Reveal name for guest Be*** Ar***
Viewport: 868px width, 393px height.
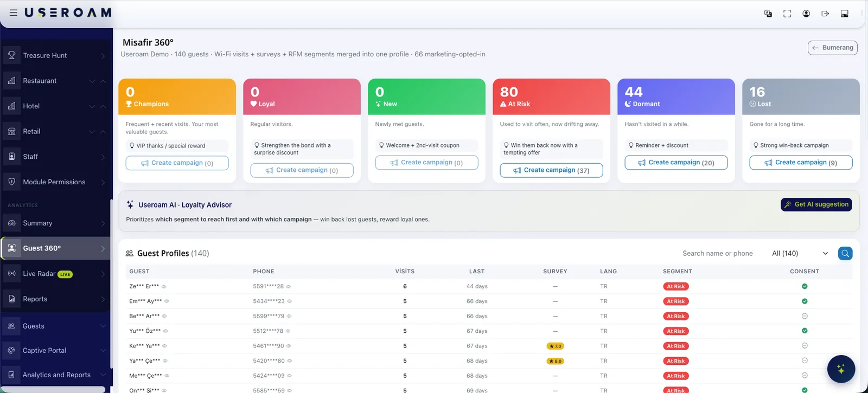(x=164, y=316)
